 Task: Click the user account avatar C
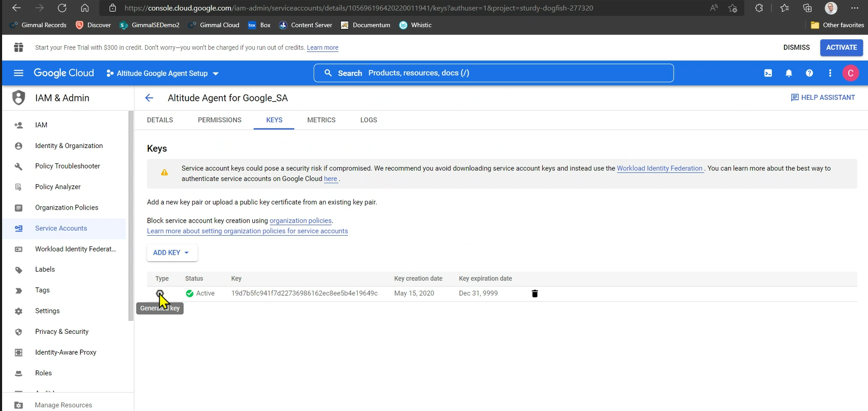850,73
